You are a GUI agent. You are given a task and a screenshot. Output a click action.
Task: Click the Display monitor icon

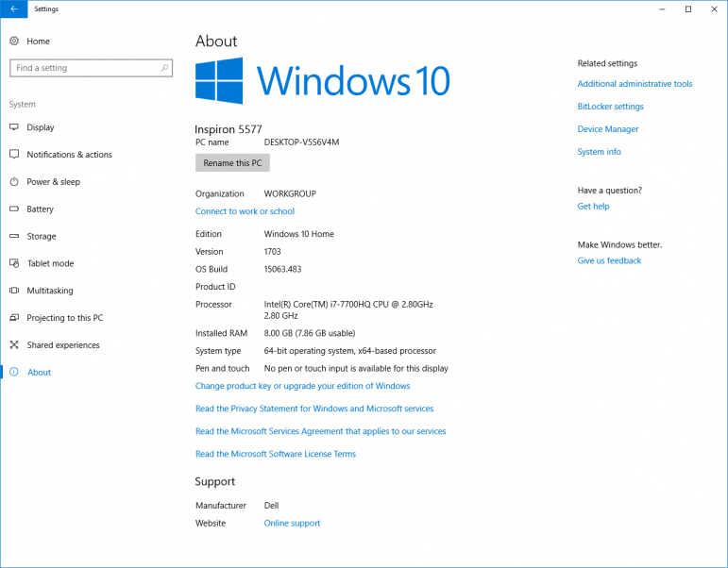pyautogui.click(x=14, y=127)
